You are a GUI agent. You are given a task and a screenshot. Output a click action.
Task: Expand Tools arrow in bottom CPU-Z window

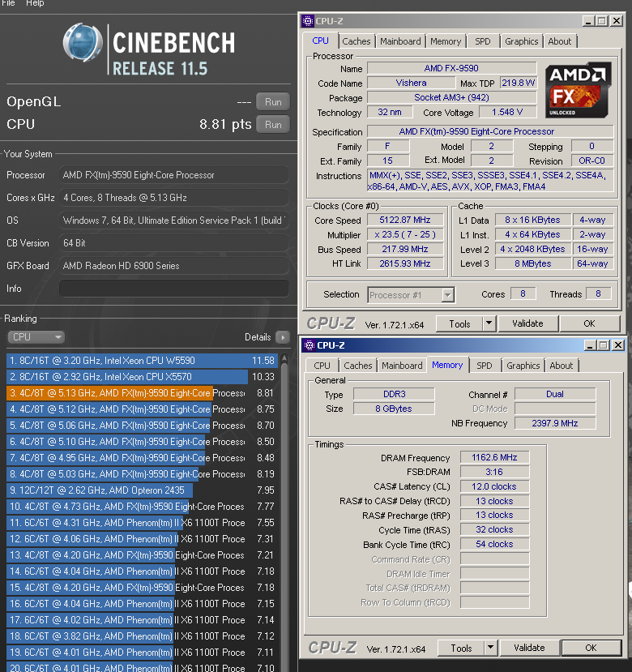tap(490, 648)
